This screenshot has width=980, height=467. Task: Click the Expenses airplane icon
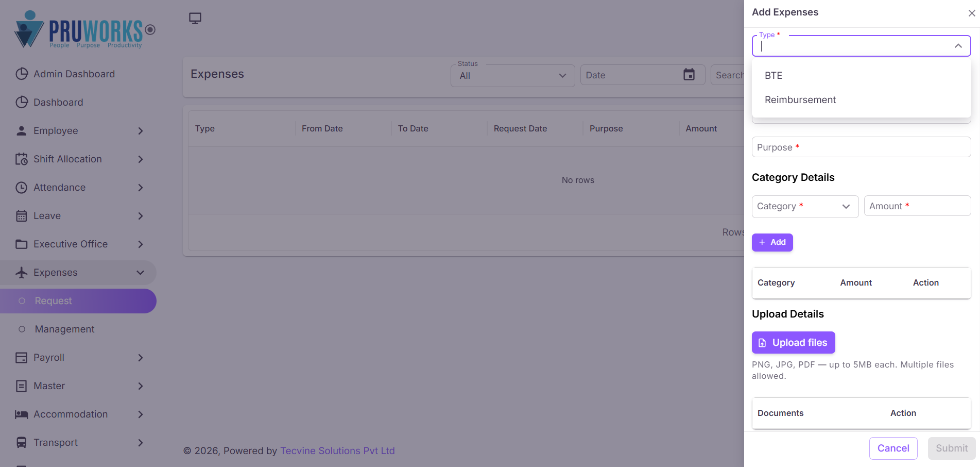22,272
